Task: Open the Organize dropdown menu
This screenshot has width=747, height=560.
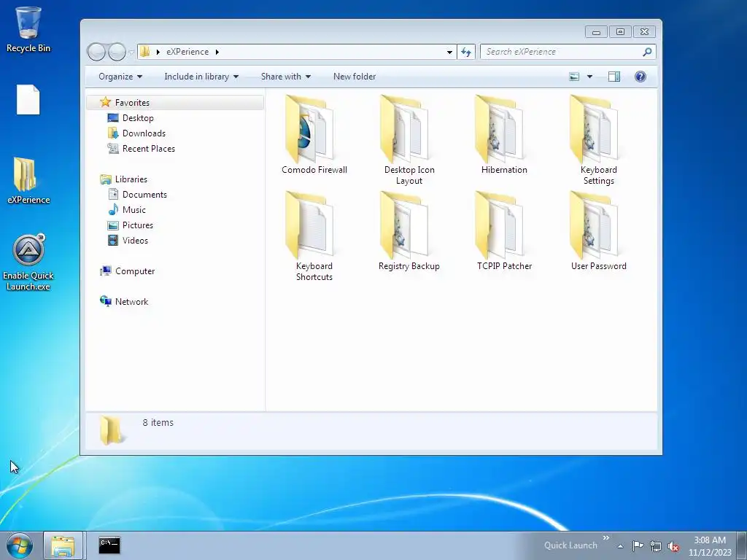Action: [120, 77]
